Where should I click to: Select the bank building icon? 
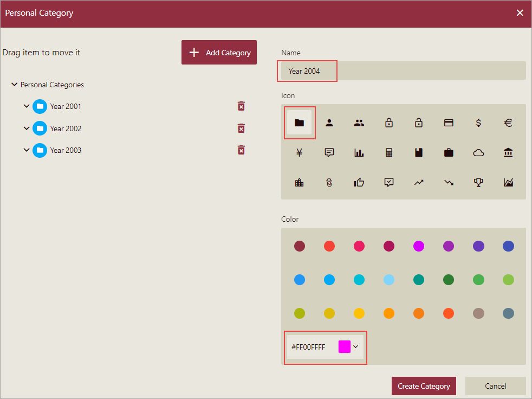pos(508,152)
